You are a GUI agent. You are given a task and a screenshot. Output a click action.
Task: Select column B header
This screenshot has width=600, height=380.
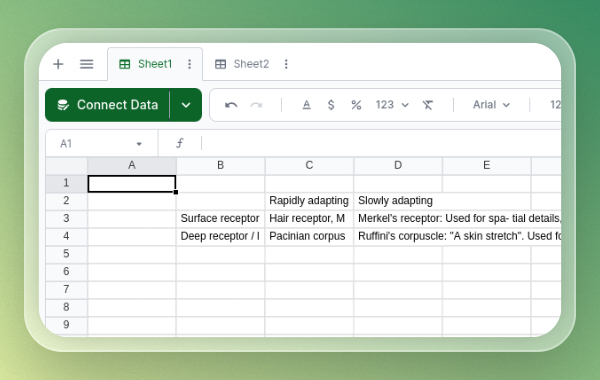pos(220,165)
